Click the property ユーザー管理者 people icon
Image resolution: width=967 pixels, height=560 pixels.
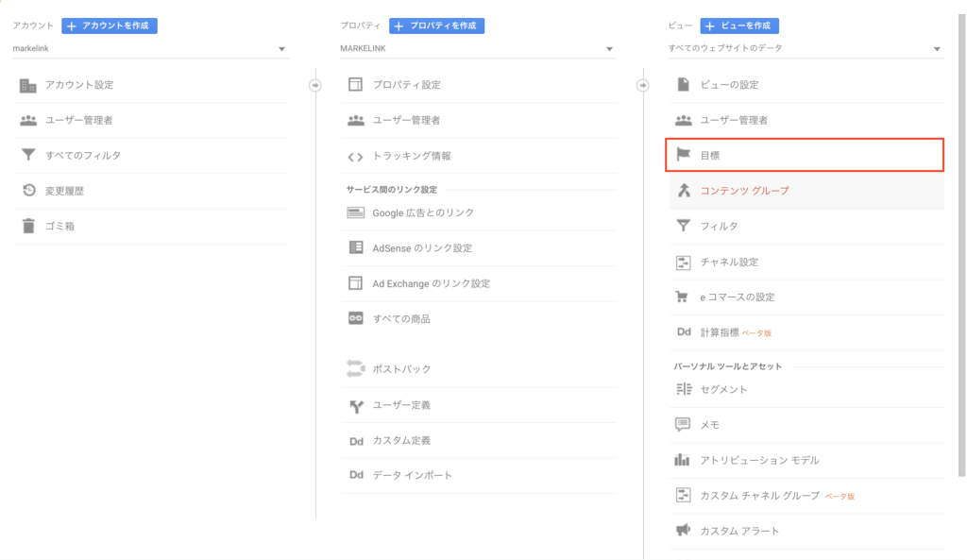tap(355, 120)
